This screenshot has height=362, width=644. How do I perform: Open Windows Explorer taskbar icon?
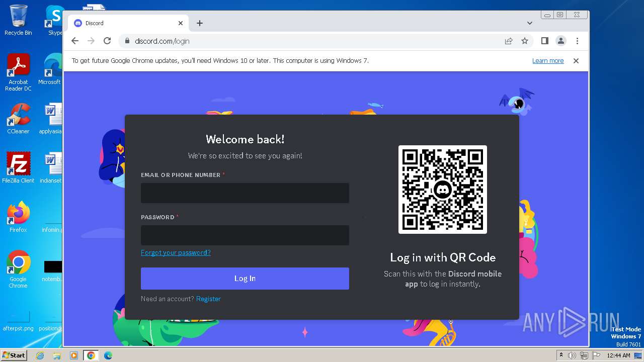pyautogui.click(x=57, y=355)
